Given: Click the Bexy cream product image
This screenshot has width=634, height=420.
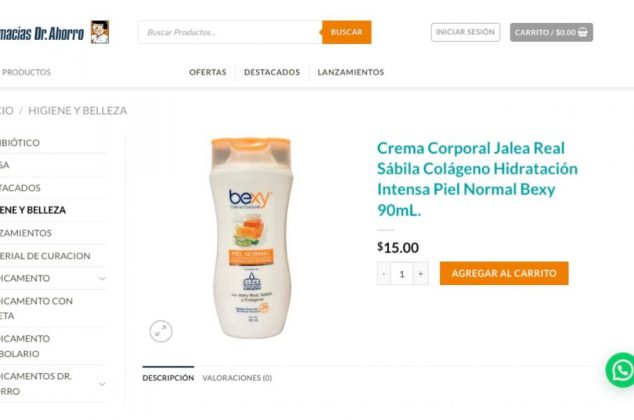Looking at the screenshot, I should click(x=251, y=238).
